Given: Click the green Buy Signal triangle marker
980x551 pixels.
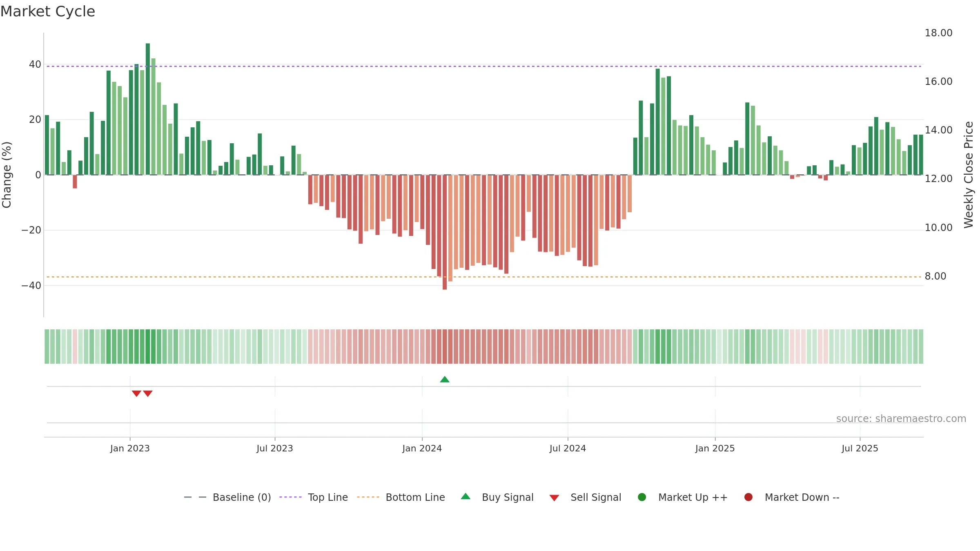Looking at the screenshot, I should [445, 380].
